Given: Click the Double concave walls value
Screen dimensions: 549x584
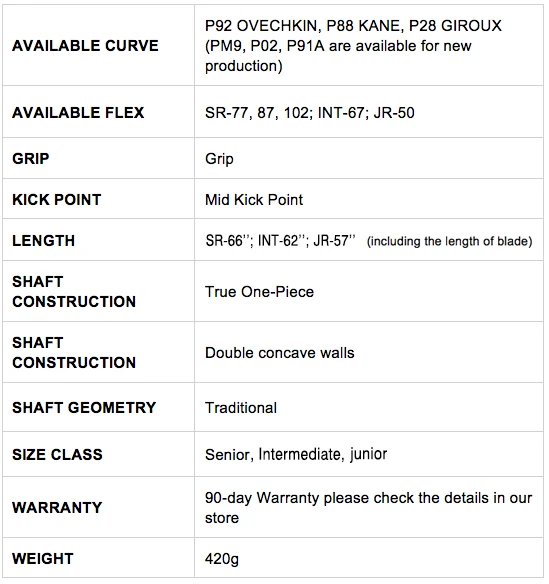Looking at the screenshot, I should pos(279,353).
